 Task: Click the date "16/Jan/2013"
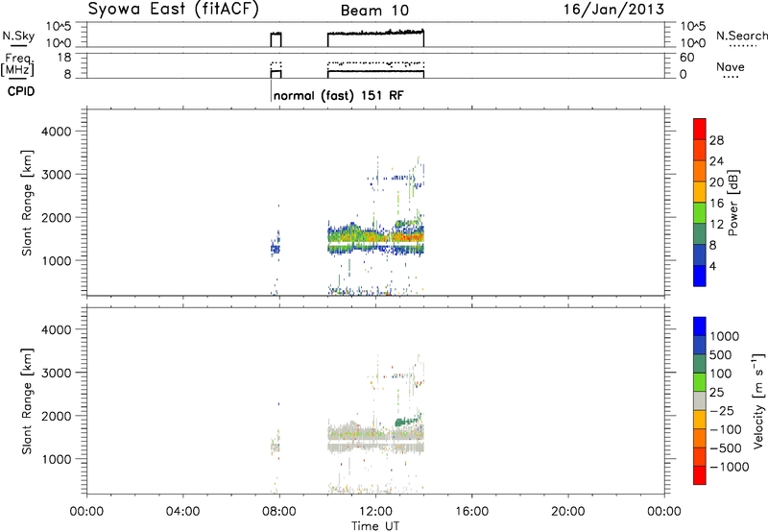[x=613, y=9]
